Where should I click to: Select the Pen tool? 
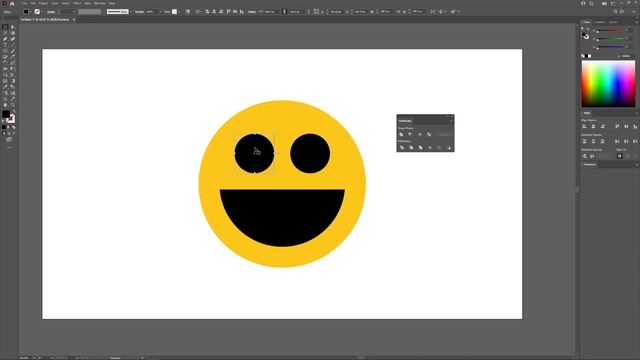click(x=5, y=39)
